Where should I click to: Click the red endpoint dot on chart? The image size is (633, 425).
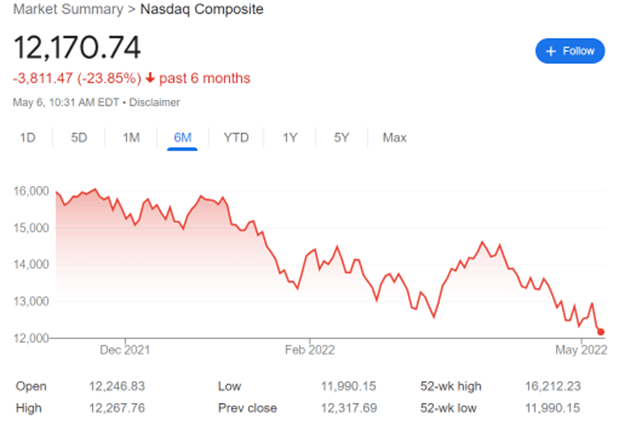tap(601, 331)
